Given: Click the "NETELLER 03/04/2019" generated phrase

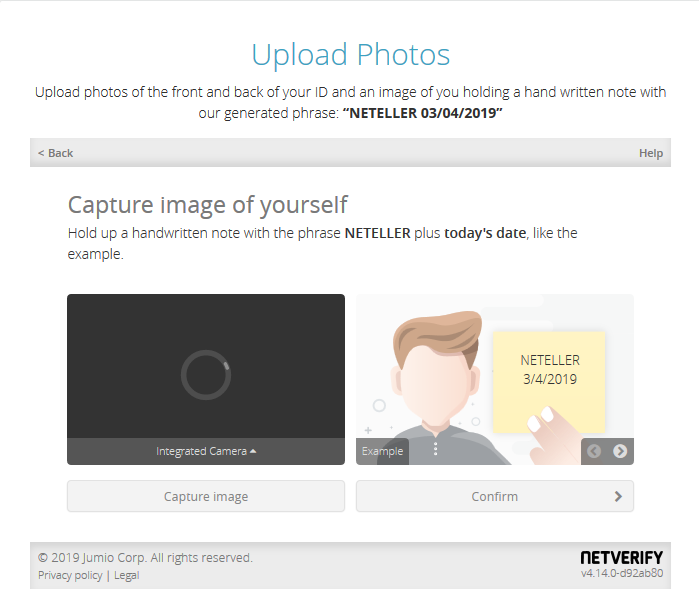Looking at the screenshot, I should pyautogui.click(x=422, y=113).
